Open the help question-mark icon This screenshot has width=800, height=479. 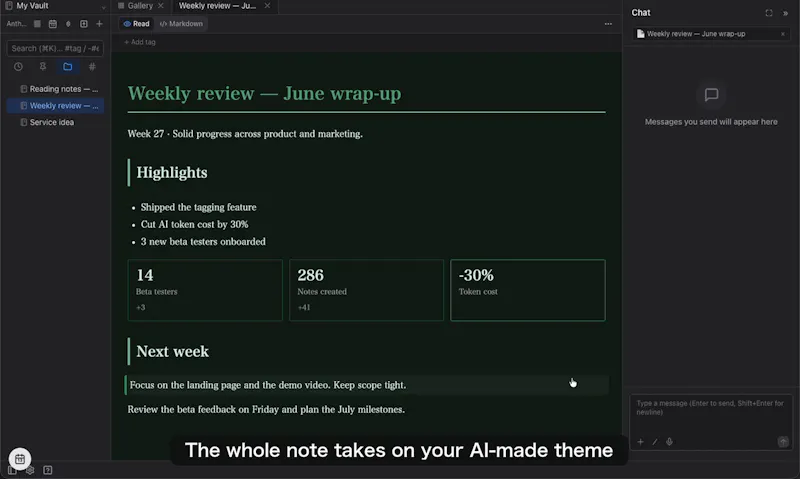(47, 470)
